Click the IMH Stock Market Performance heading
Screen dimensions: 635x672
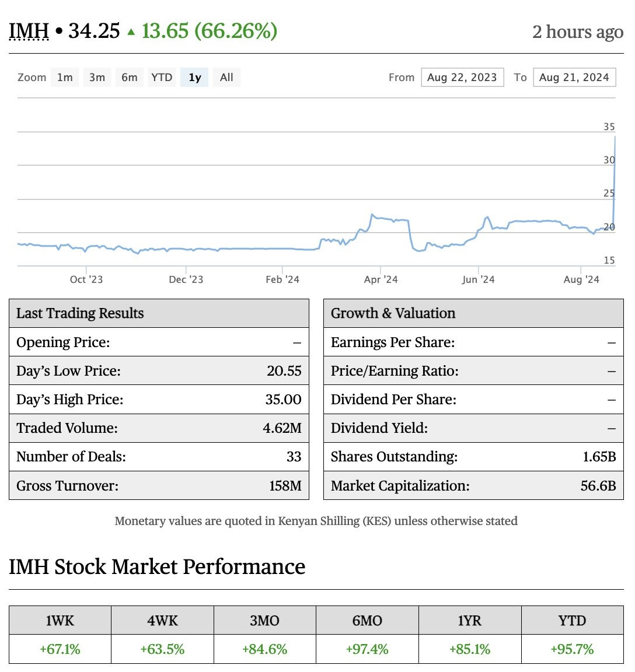pyautogui.click(x=157, y=567)
